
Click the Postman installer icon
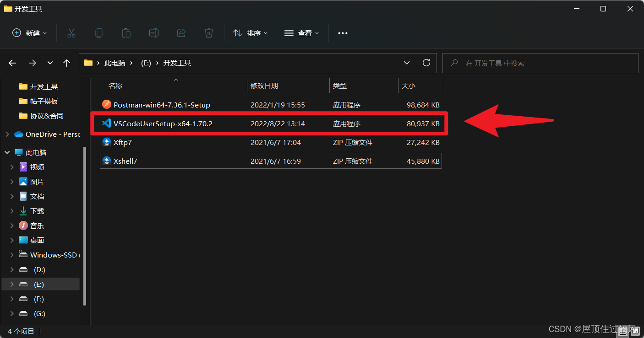[x=107, y=105]
